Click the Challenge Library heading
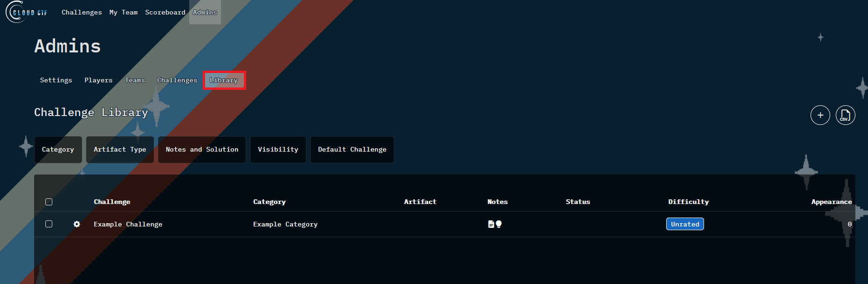 pyautogui.click(x=91, y=112)
